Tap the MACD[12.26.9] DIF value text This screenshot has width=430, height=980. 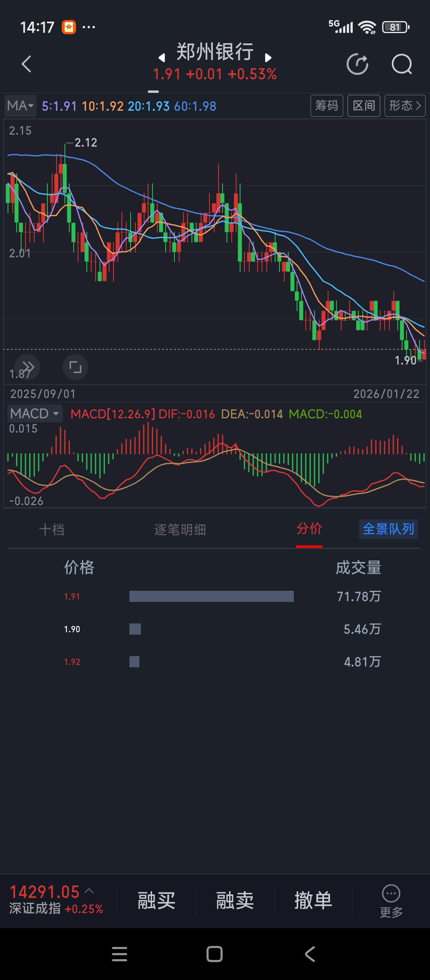(x=143, y=414)
